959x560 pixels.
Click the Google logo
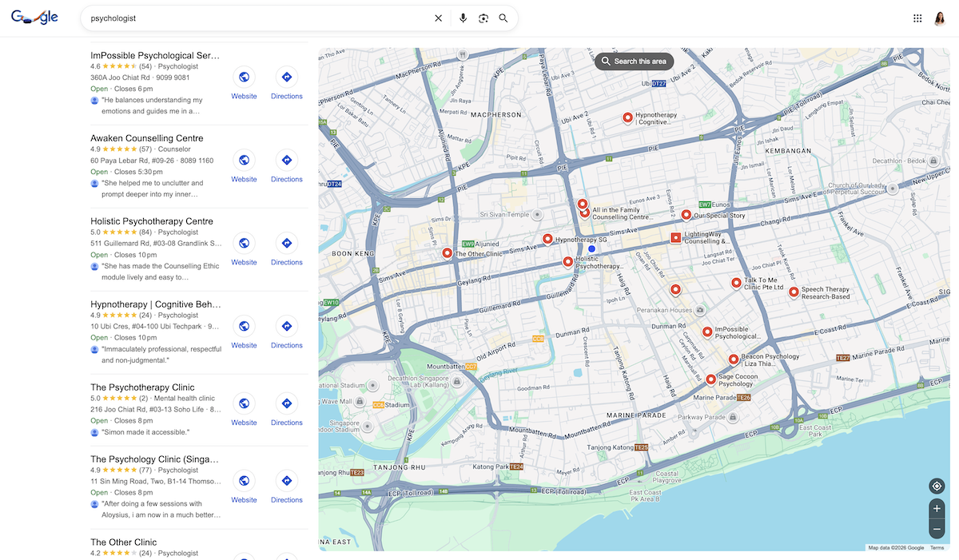[x=34, y=17]
